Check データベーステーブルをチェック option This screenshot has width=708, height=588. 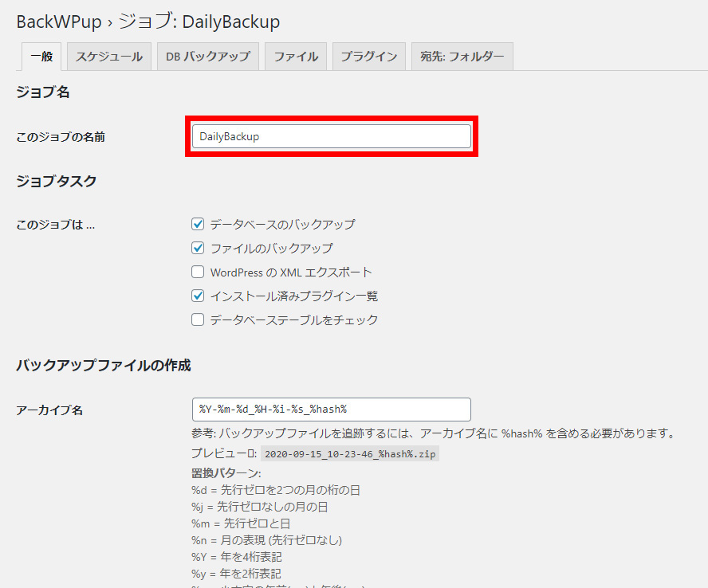click(199, 320)
